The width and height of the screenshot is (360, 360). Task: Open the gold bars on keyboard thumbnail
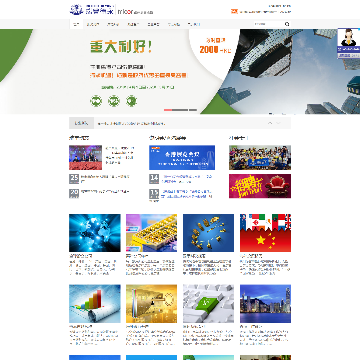point(152,233)
